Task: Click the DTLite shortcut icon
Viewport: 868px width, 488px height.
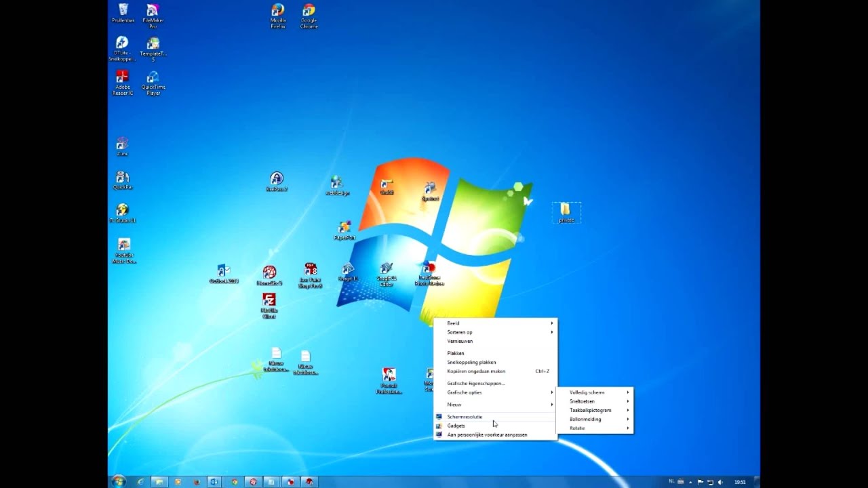Action: [122, 49]
